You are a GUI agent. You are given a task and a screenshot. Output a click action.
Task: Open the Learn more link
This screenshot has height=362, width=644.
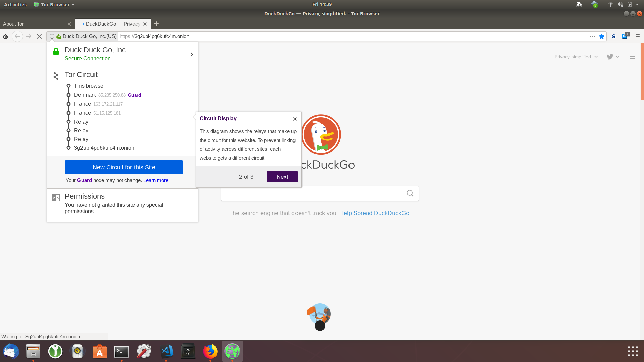click(x=156, y=180)
